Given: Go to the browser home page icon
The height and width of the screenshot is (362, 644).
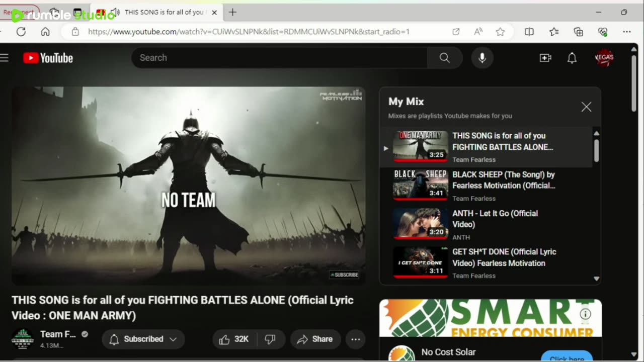Looking at the screenshot, I should 45,32.
